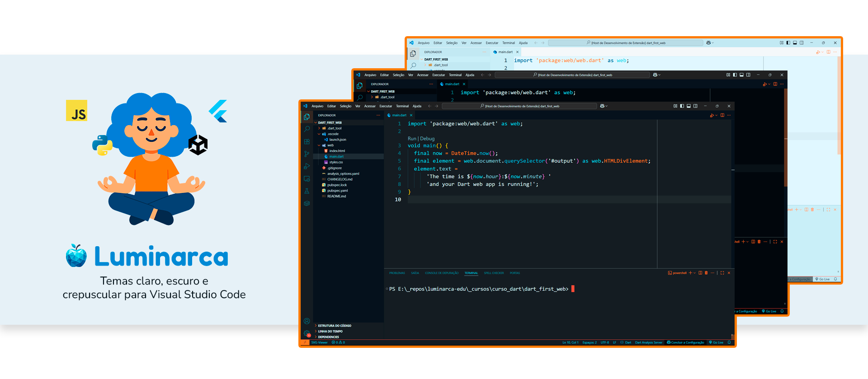Expand the .dart_tool folder in the front window

click(349, 128)
